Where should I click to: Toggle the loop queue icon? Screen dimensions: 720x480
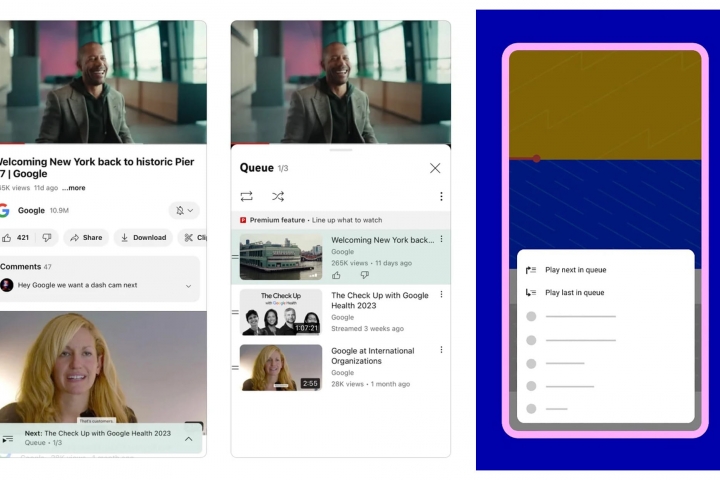click(247, 196)
